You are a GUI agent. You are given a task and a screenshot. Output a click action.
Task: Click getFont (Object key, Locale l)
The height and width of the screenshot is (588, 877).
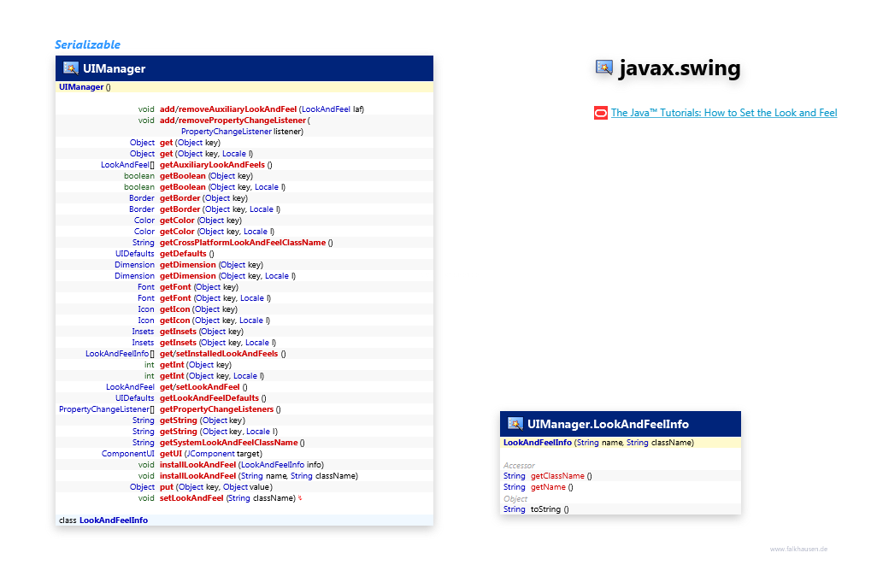(x=215, y=298)
